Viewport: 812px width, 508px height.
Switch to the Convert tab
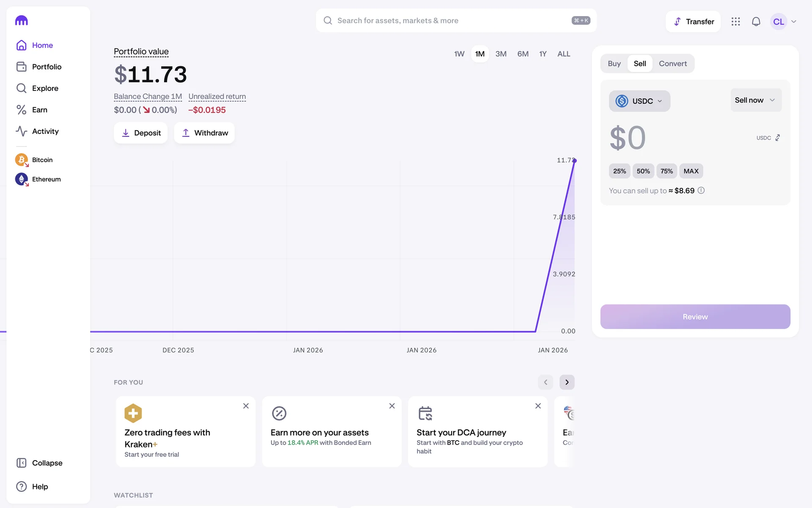pos(672,63)
